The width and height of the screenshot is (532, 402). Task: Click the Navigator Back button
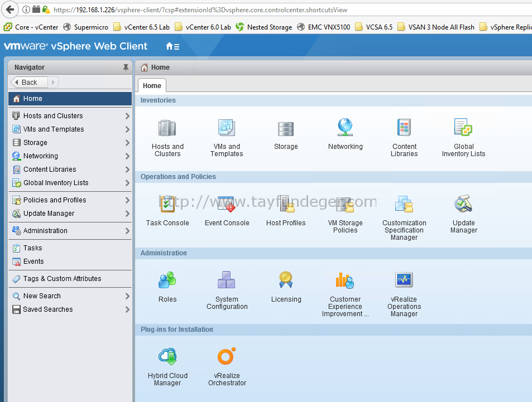[x=29, y=83]
